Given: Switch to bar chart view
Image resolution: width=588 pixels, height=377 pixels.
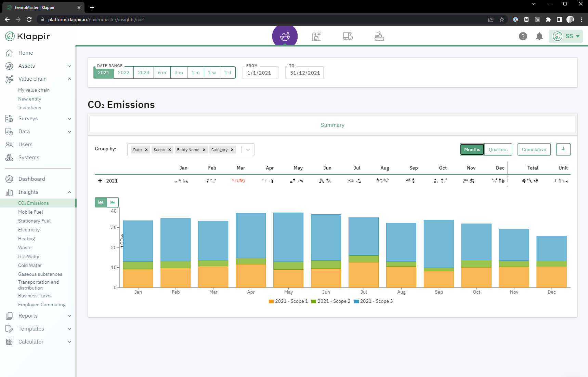Looking at the screenshot, I should click(101, 202).
